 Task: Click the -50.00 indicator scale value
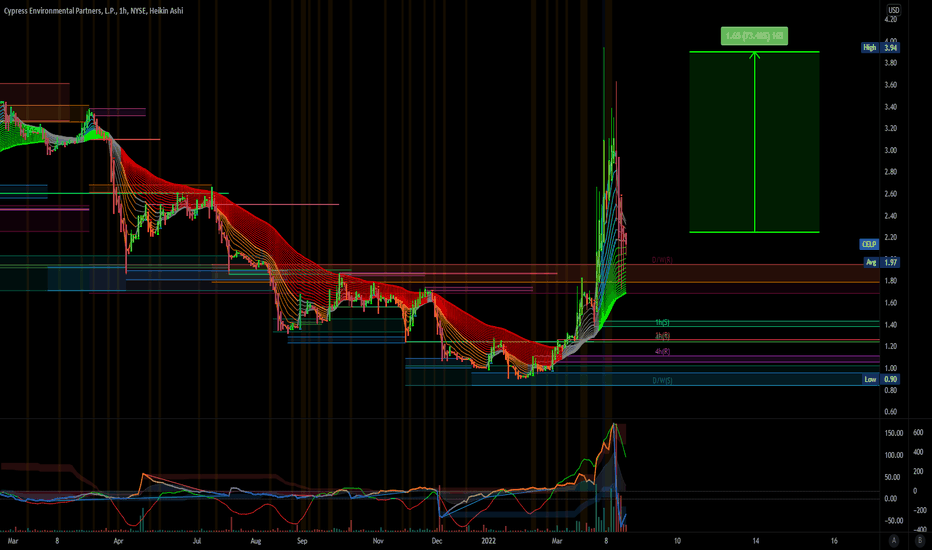[x=894, y=520]
